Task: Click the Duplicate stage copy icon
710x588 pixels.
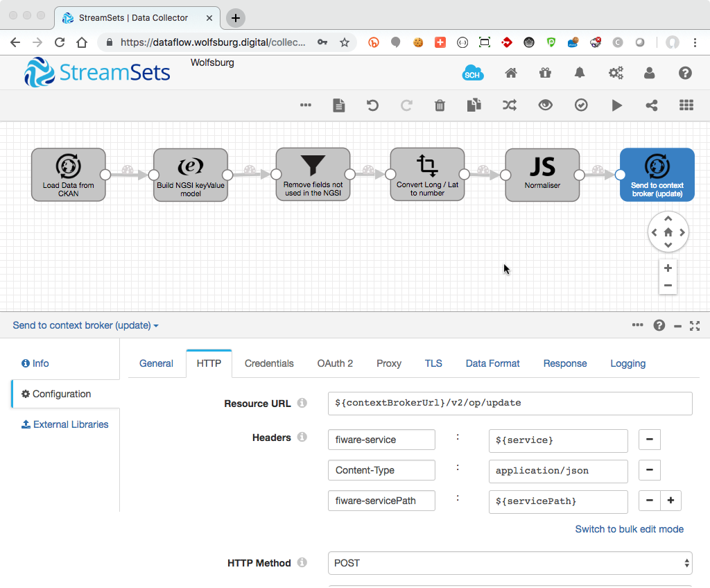Action: click(474, 105)
